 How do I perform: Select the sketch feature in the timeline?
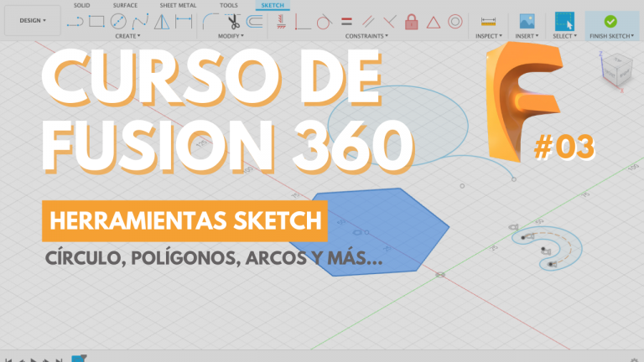point(79,359)
